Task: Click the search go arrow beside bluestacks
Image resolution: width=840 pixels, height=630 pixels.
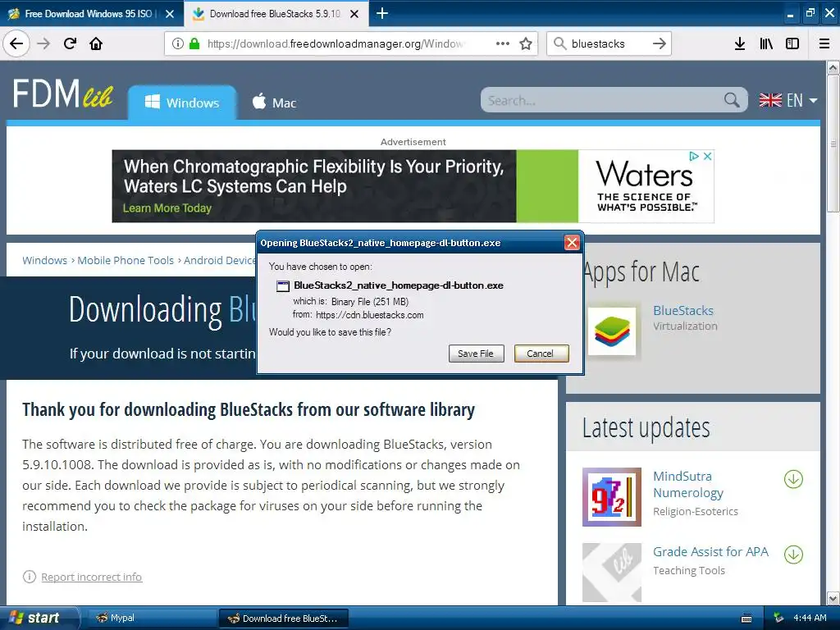Action: pos(660,43)
